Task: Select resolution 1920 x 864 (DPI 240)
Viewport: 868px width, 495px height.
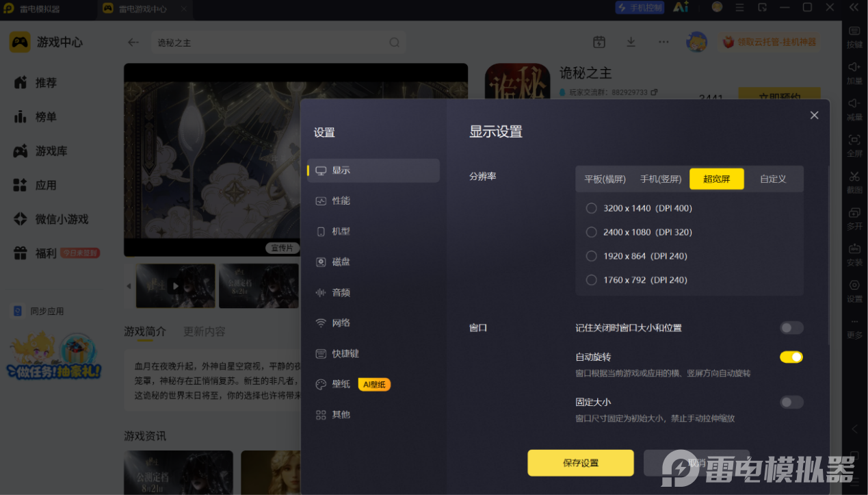Action: 592,256
